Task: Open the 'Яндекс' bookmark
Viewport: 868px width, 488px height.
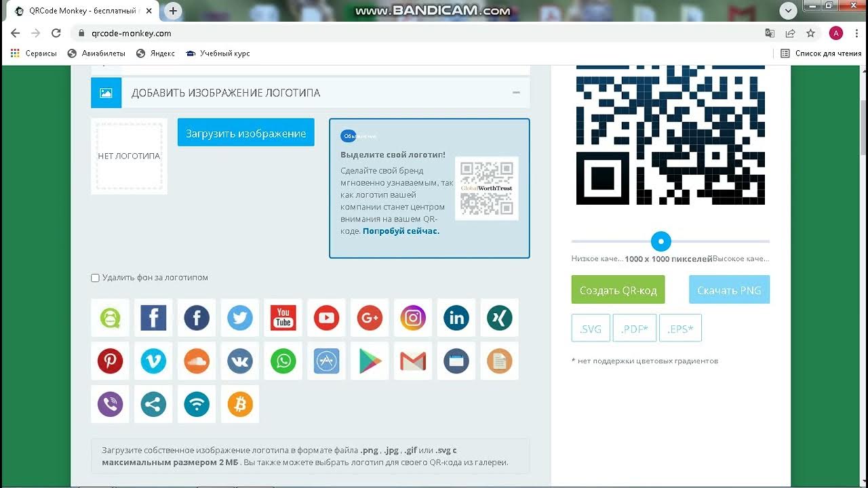Action: [x=155, y=54]
